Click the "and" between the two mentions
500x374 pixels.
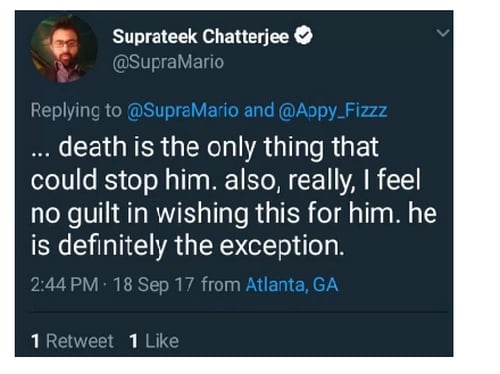259,110
